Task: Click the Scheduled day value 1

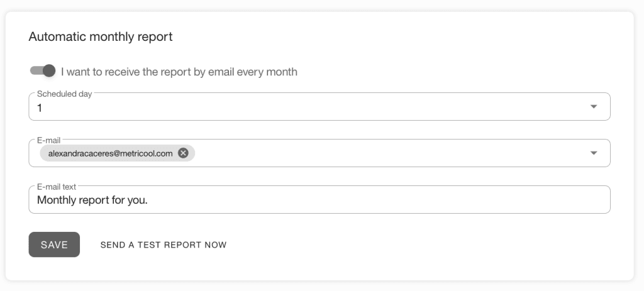Action: click(40, 108)
